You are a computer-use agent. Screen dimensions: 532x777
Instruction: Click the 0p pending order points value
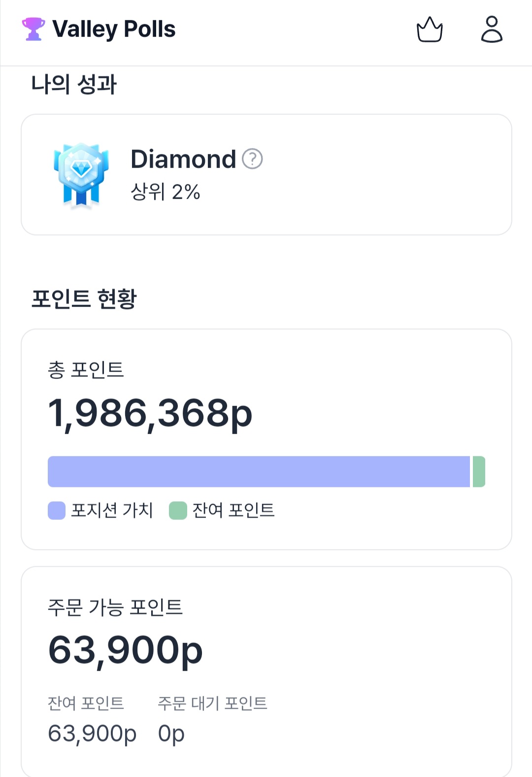pos(171,733)
